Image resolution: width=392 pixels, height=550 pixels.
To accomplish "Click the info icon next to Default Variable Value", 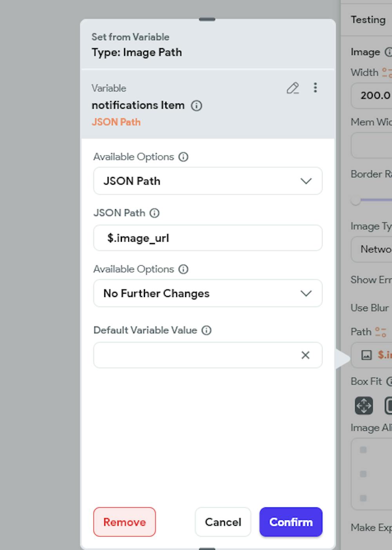I will [207, 331].
